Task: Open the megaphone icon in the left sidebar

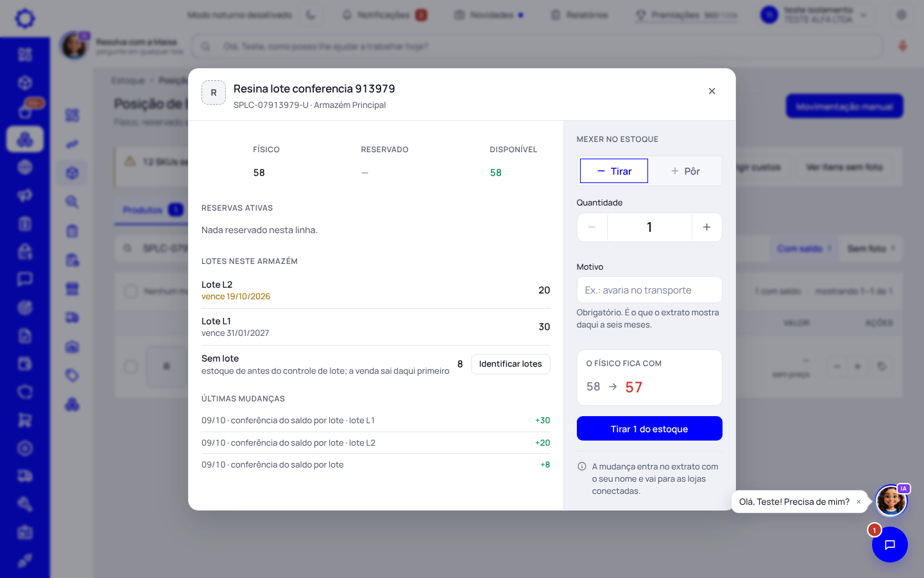Action: pos(25,195)
